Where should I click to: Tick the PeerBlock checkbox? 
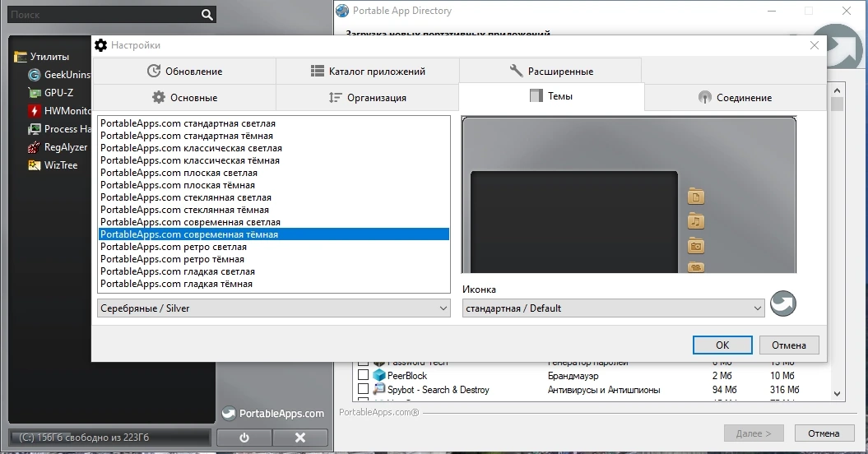[363, 375]
